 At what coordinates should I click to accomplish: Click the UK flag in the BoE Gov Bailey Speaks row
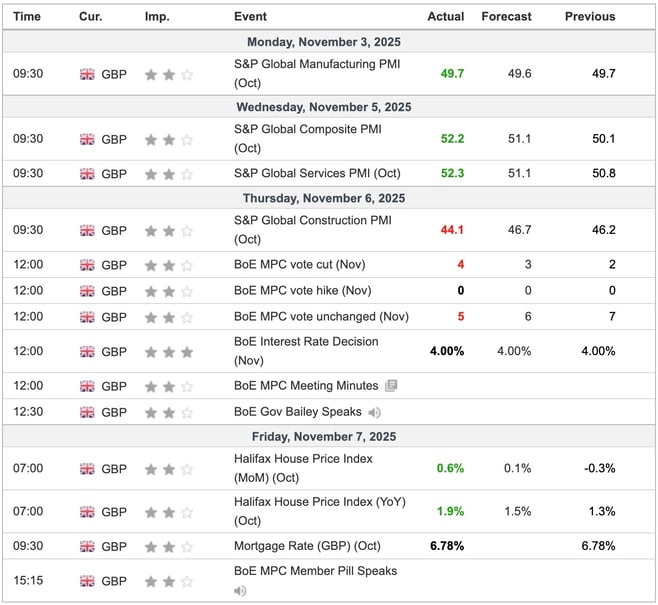coord(87,412)
